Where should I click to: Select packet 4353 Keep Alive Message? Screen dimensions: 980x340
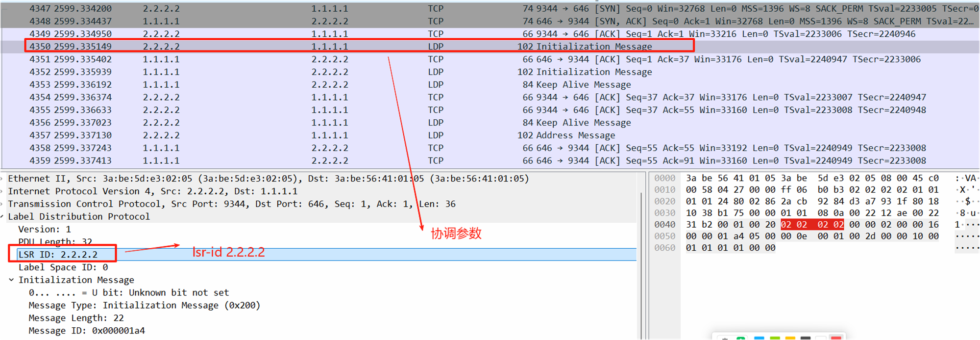coord(490,85)
